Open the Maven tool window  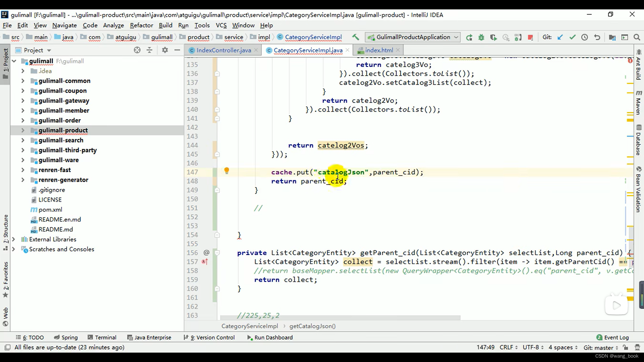pyautogui.click(x=639, y=103)
